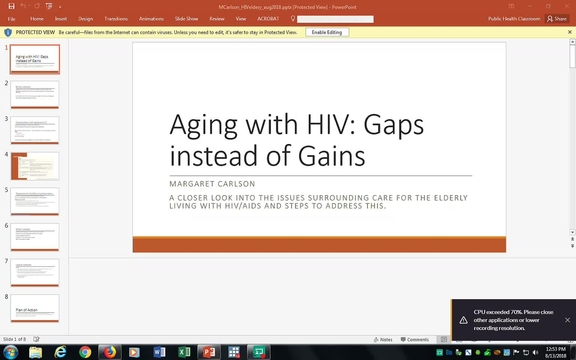Close the Protected View message bar

[570, 32]
